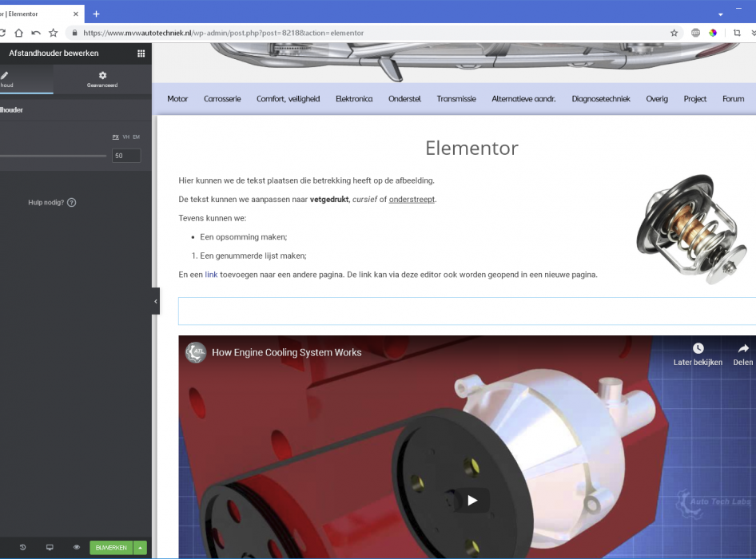Bookmark this page with the address bar star
Viewport: 756px width, 559px height.
[674, 33]
